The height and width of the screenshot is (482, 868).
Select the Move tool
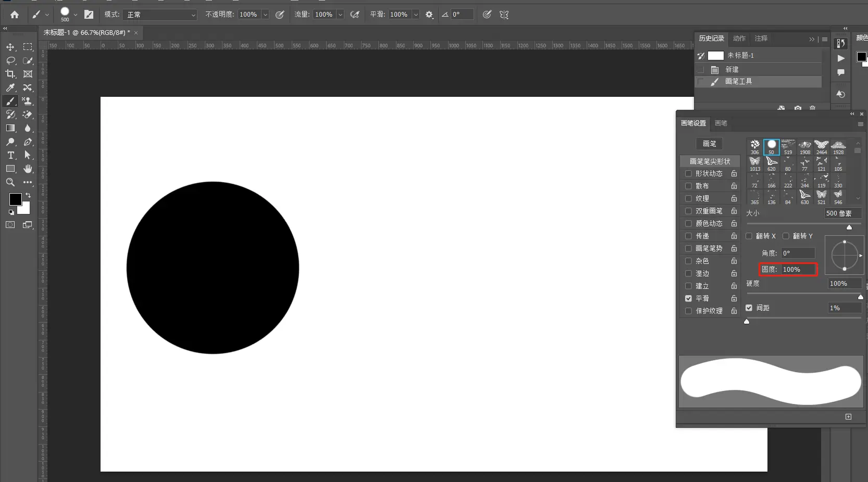pos(10,47)
